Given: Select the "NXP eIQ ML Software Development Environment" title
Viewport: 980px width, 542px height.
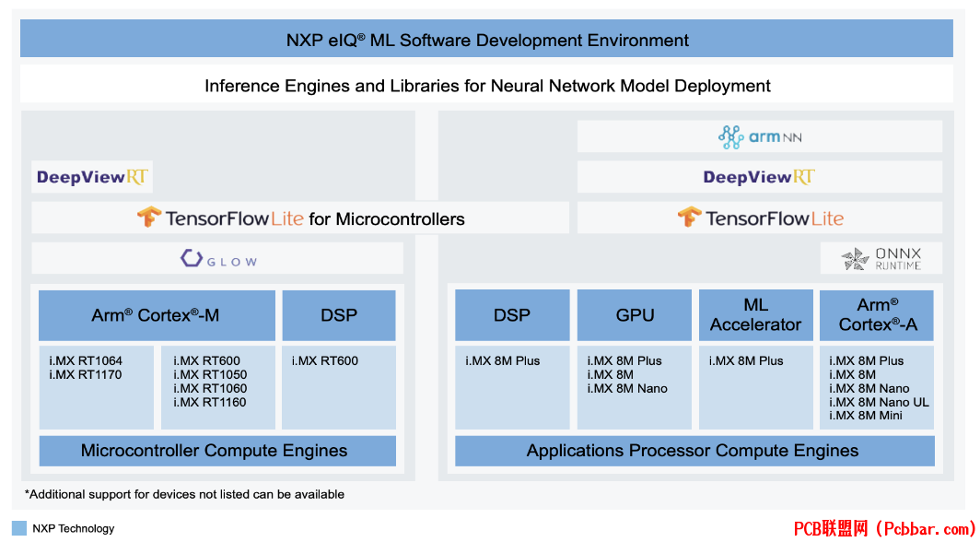Looking at the screenshot, I should pyautogui.click(x=487, y=40).
